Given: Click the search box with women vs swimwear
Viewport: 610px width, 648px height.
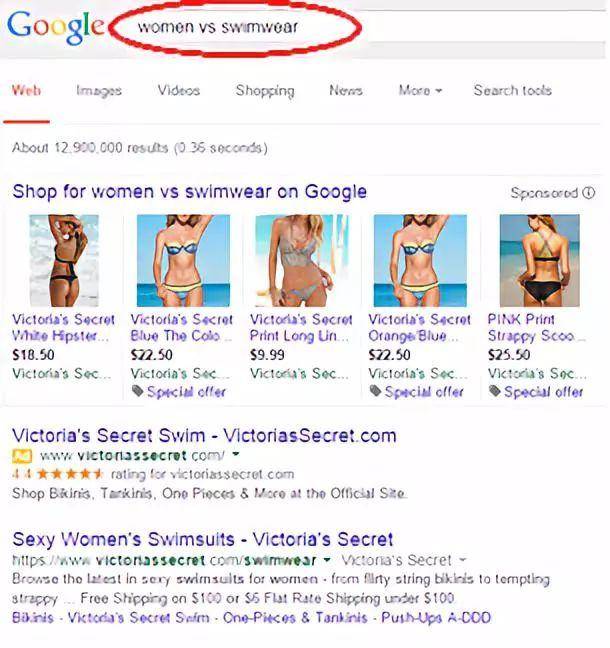Looking at the screenshot, I should tap(236, 27).
